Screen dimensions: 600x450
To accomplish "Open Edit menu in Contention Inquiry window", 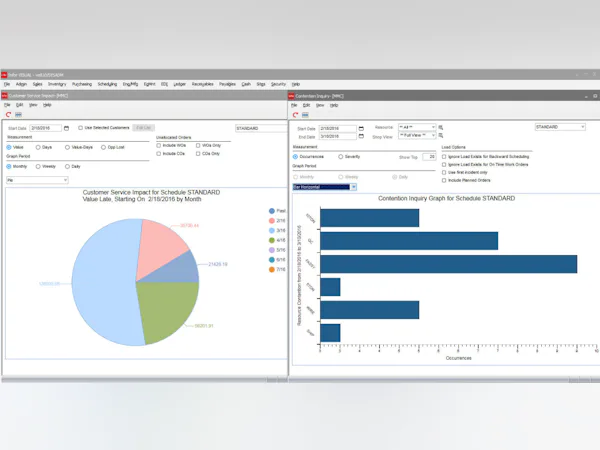I will pos(307,105).
